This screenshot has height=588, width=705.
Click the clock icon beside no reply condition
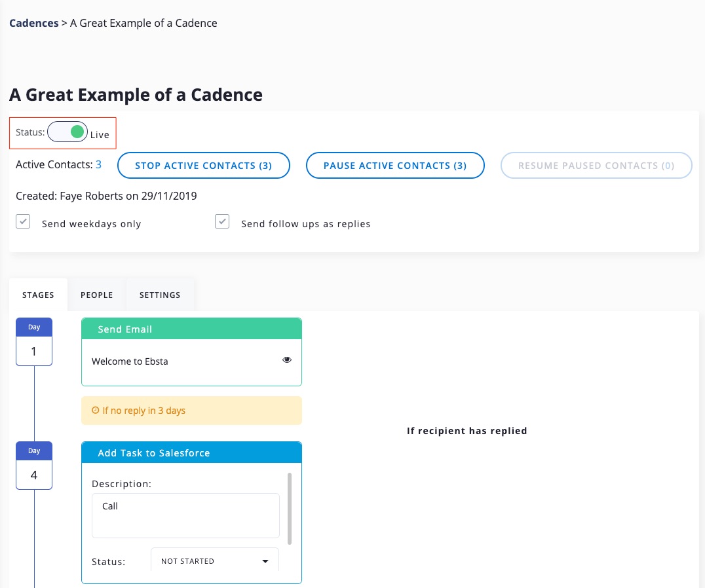pos(96,411)
